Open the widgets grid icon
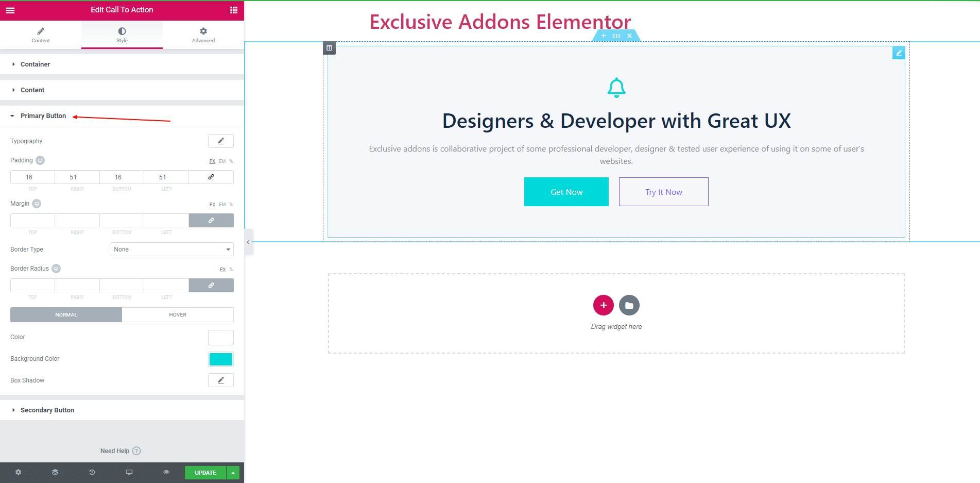Viewport: 980px width, 483px height. (234, 10)
